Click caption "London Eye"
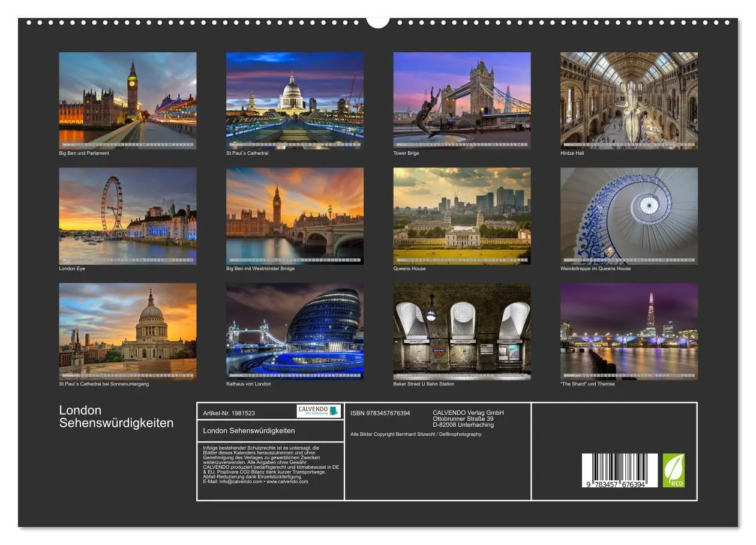The image size is (756, 545). coord(72,269)
